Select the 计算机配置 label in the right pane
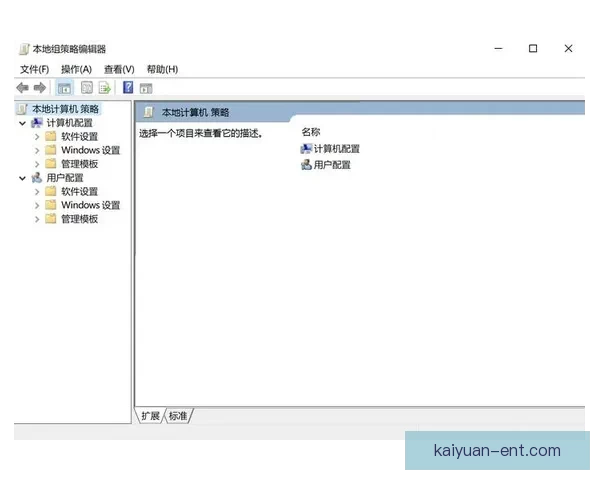This screenshot has width=600, height=480. tap(337, 149)
